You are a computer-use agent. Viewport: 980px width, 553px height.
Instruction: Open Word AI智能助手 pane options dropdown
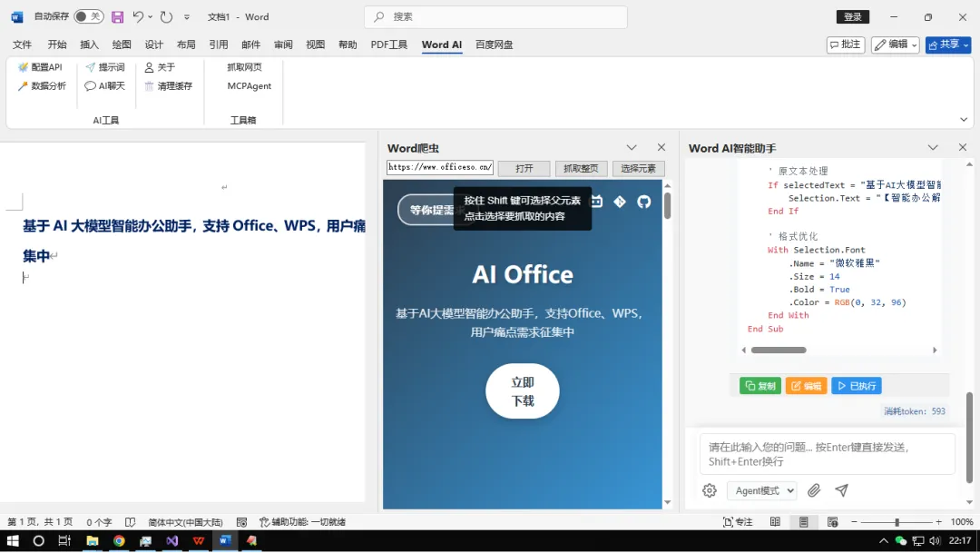tap(933, 148)
